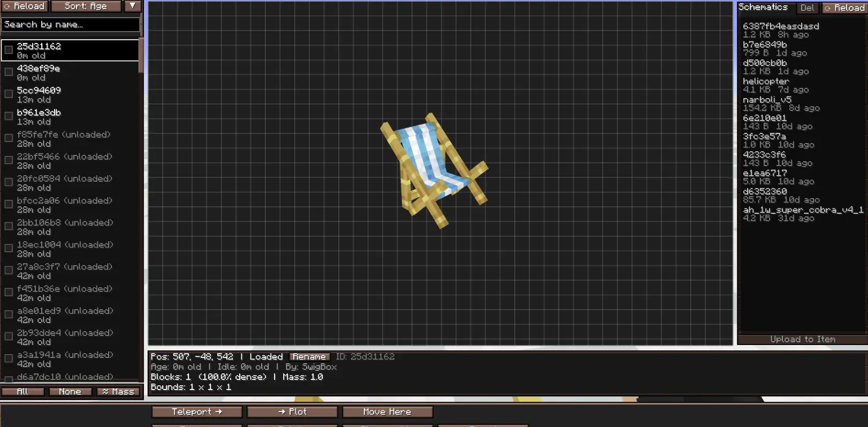Click the None selection button
Image resolution: width=868 pixels, height=427 pixels.
[x=70, y=392]
